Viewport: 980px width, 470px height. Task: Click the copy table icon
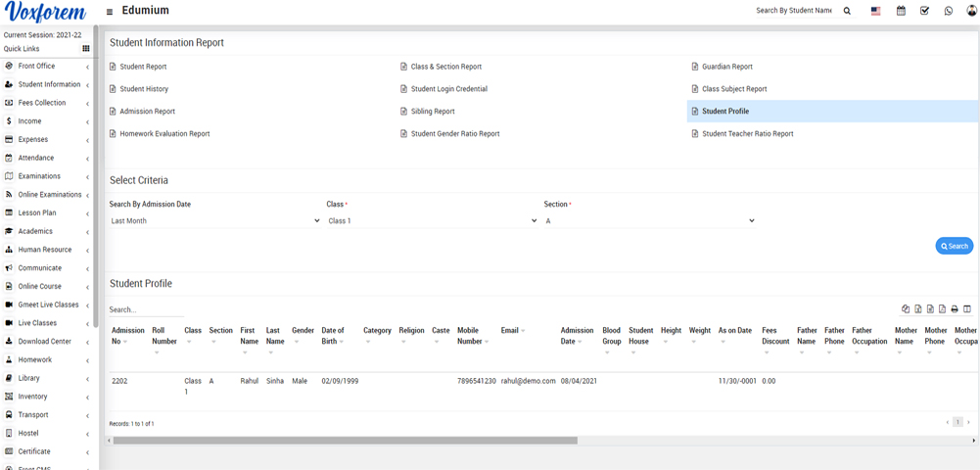[x=906, y=309]
